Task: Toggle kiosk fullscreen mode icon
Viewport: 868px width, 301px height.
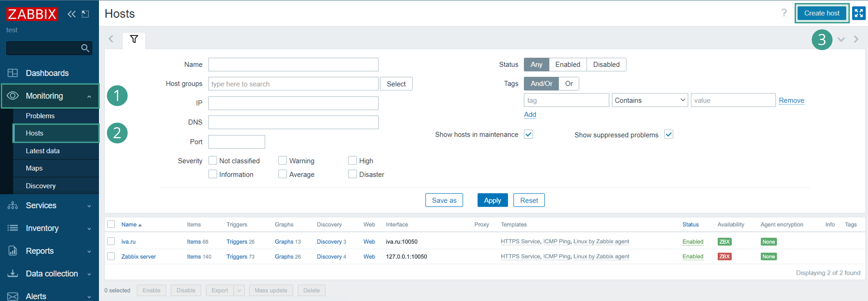Action: [859, 13]
